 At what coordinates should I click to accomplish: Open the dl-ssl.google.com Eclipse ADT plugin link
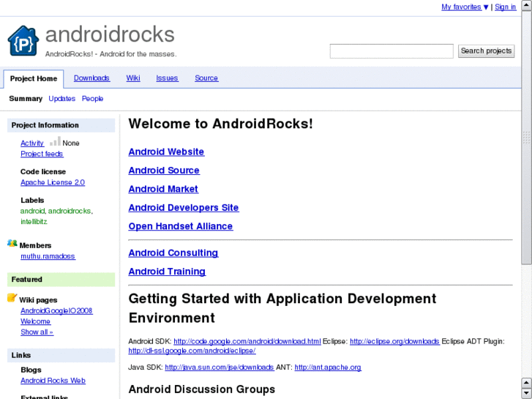pos(192,351)
